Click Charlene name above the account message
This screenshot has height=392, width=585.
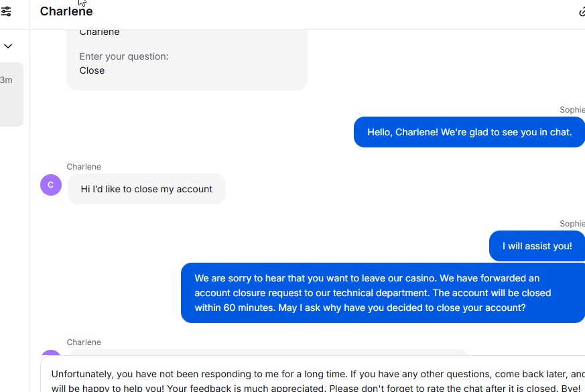coord(84,167)
